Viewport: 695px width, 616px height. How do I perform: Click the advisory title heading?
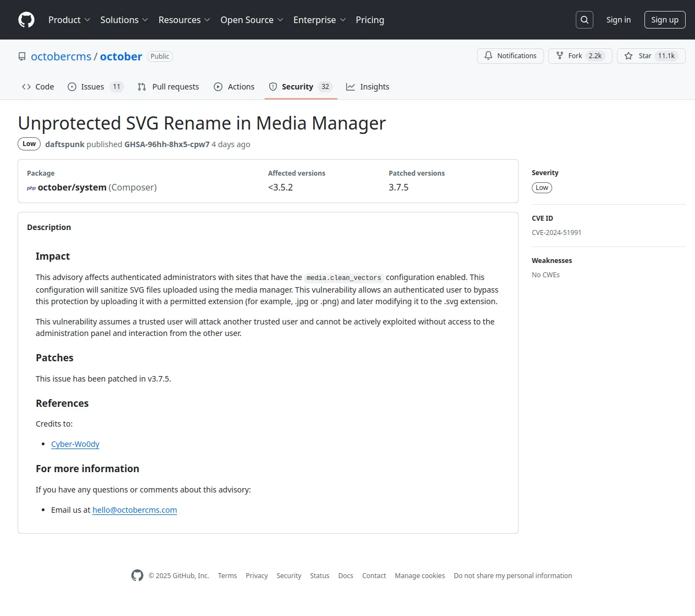tap(202, 124)
